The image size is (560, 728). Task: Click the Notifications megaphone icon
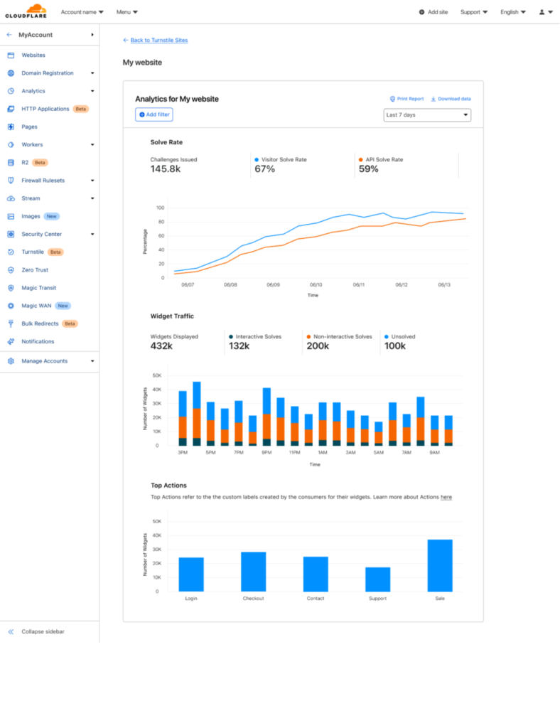tap(11, 342)
